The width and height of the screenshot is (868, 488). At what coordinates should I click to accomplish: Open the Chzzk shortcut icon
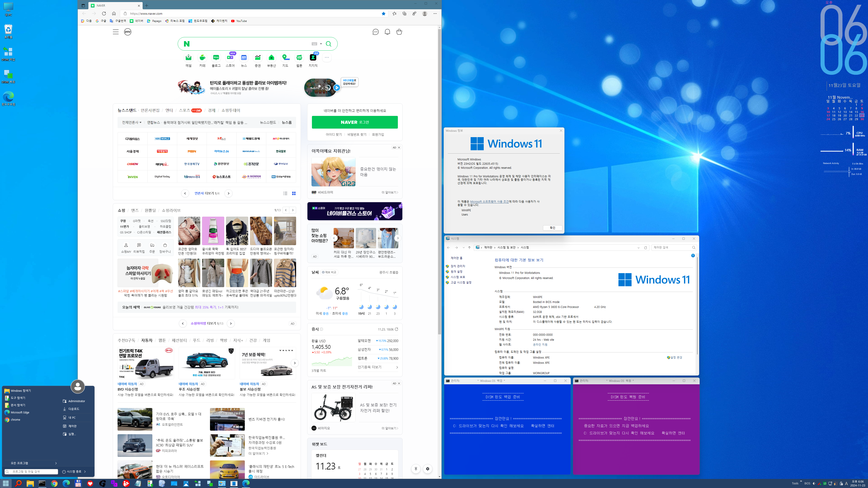click(313, 58)
